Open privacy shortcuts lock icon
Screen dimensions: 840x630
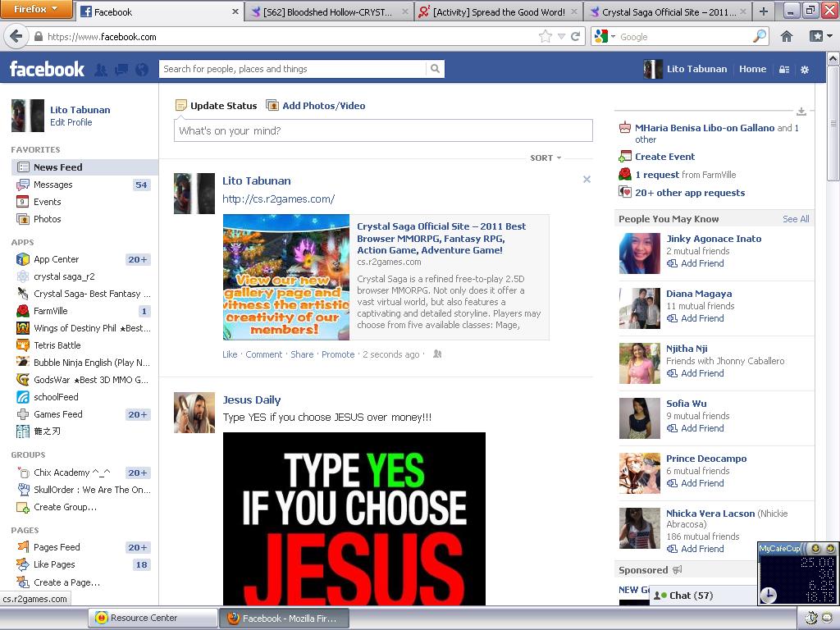[x=784, y=70]
